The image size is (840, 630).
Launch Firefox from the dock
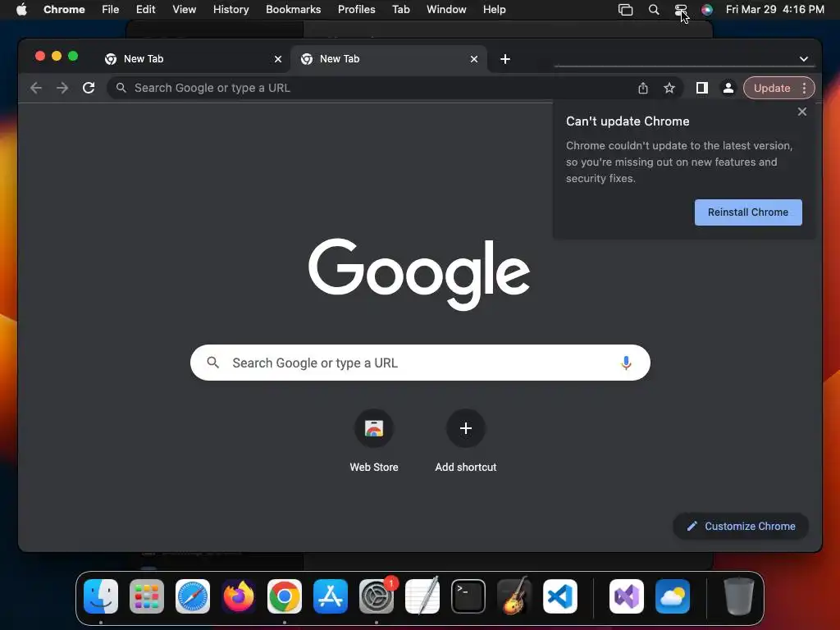click(x=239, y=596)
